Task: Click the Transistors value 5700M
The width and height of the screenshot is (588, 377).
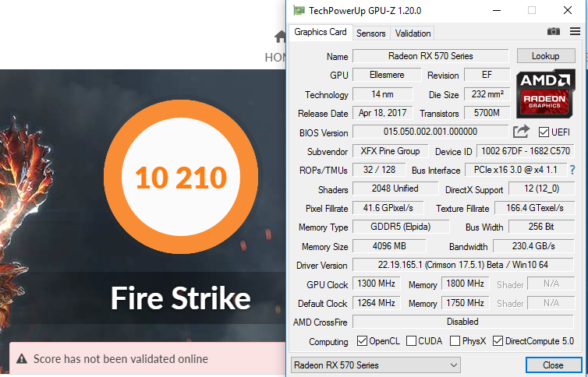Action: pos(487,113)
